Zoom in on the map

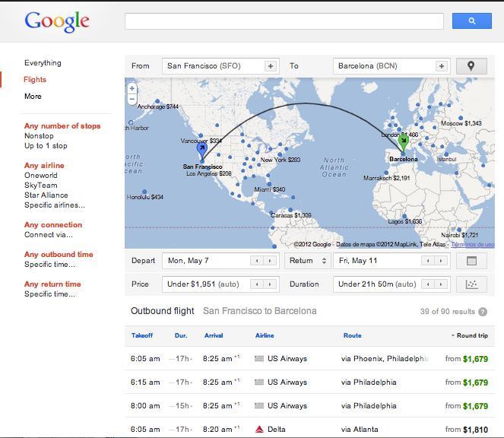[132, 88]
